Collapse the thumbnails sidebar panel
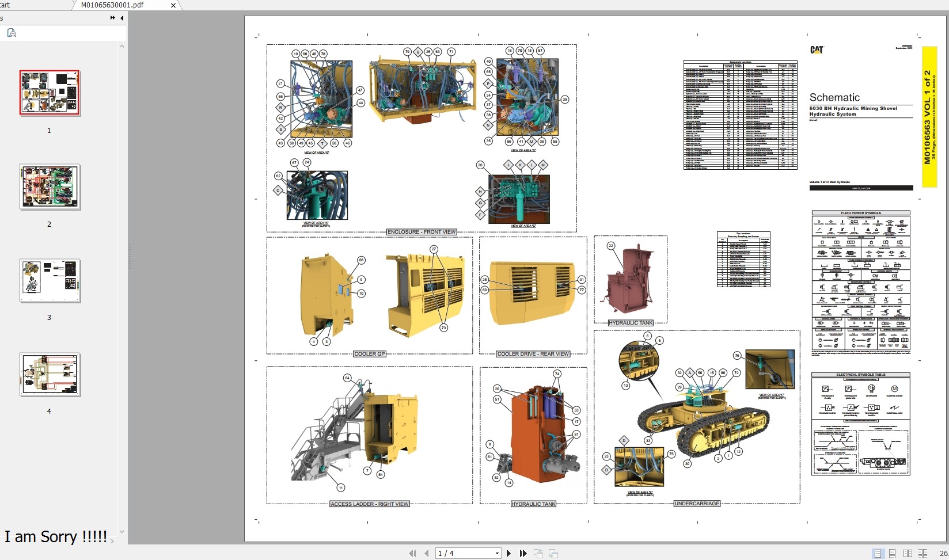 (x=122, y=18)
